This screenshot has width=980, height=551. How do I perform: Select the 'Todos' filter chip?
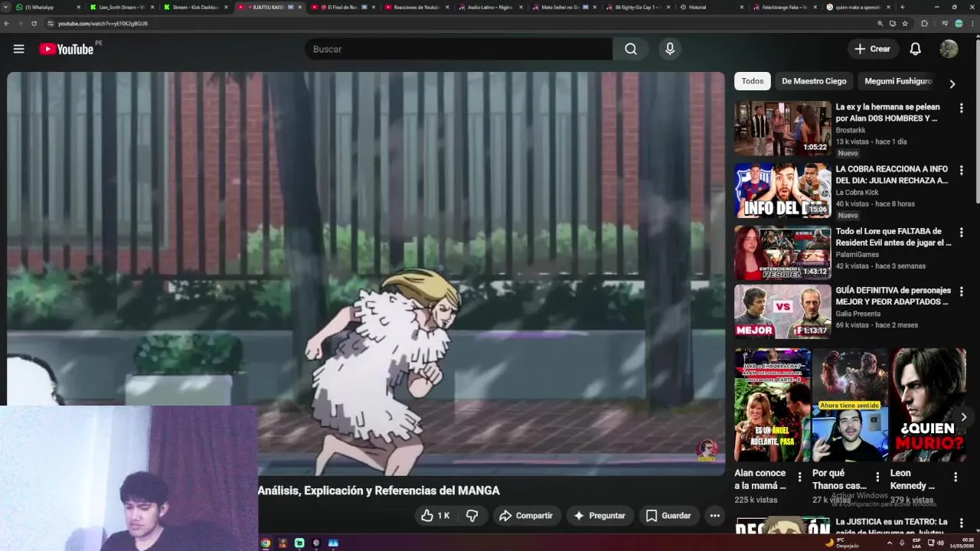coord(752,81)
